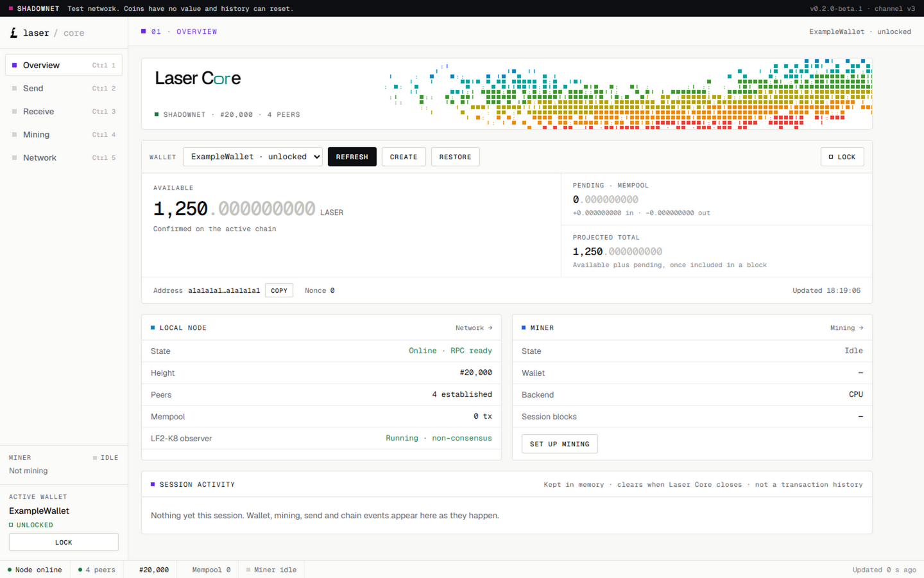924x578 pixels.
Task: Click the UNLOCKED status in sidebar
Action: 31,525
